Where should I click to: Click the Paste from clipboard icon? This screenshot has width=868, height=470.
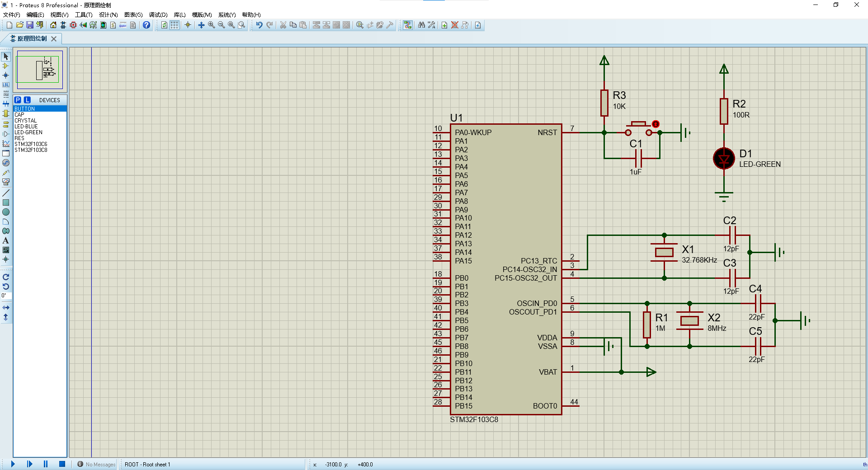click(303, 25)
